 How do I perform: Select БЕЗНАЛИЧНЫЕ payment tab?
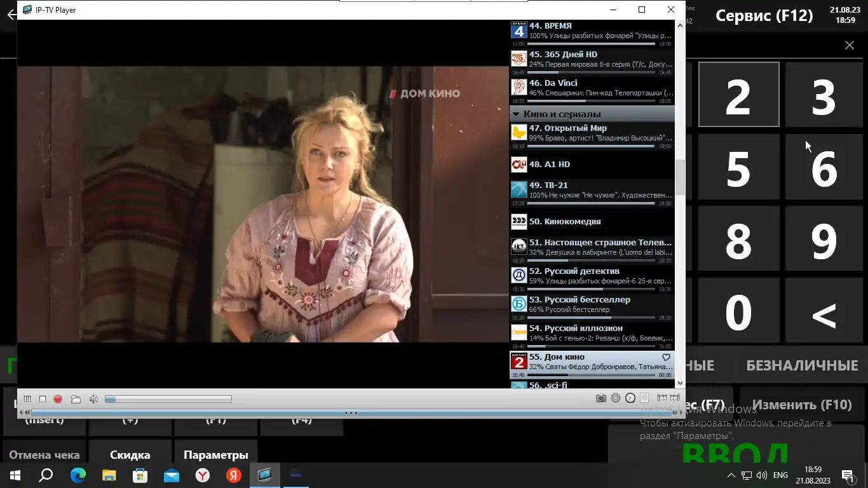[x=802, y=365]
